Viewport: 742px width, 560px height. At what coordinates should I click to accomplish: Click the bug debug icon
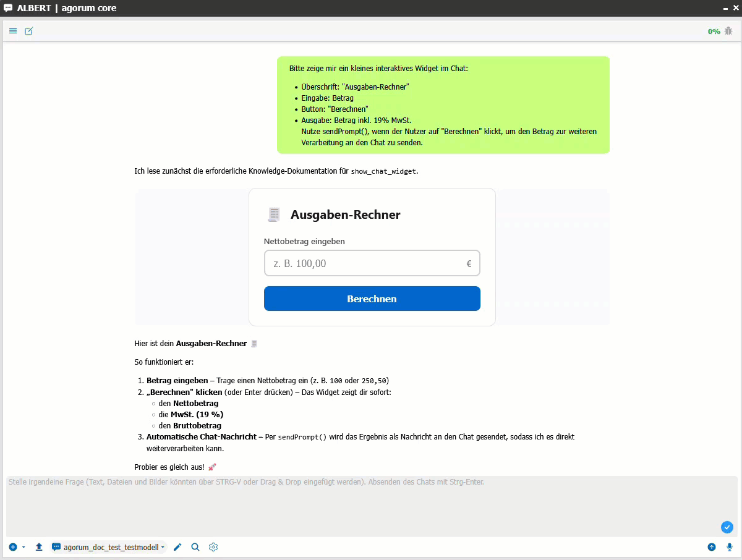click(x=728, y=31)
